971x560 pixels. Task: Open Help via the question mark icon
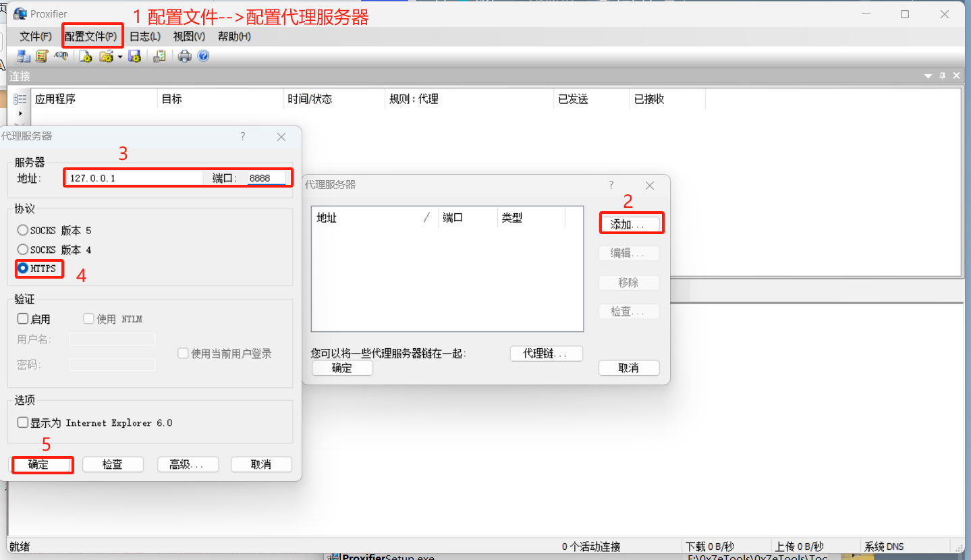(x=203, y=56)
